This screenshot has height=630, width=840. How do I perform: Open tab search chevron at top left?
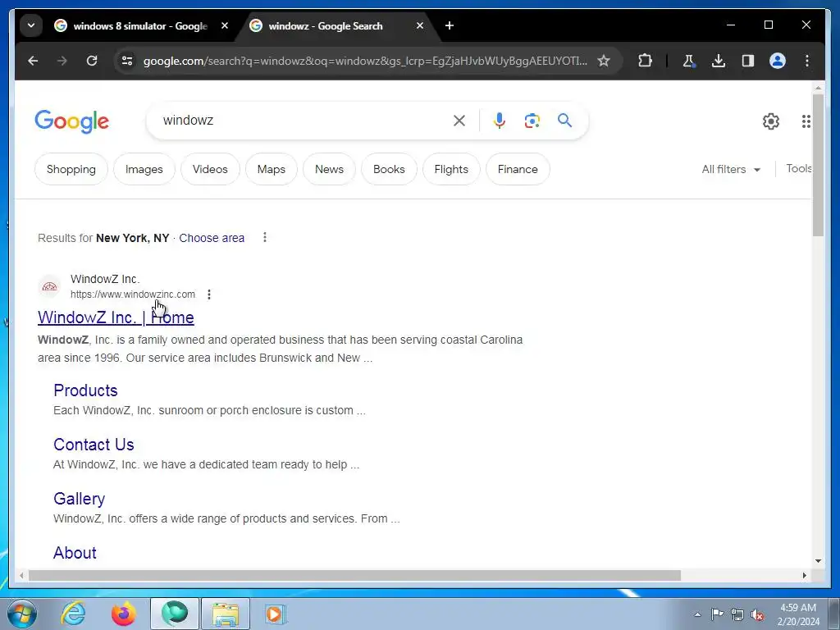pyautogui.click(x=31, y=25)
